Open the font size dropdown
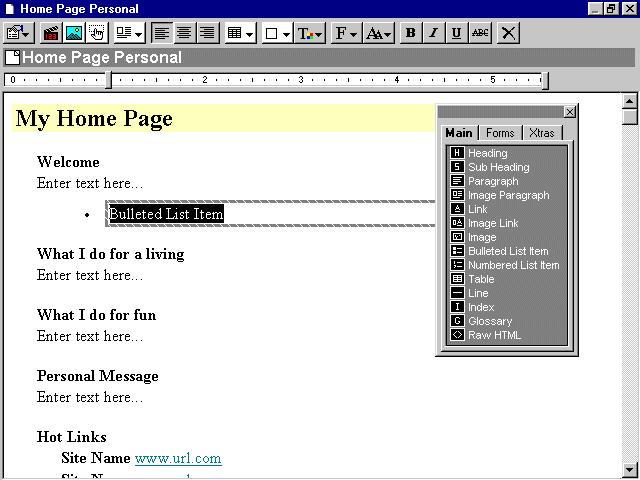Viewport: 640px width, 480px height. (x=378, y=33)
